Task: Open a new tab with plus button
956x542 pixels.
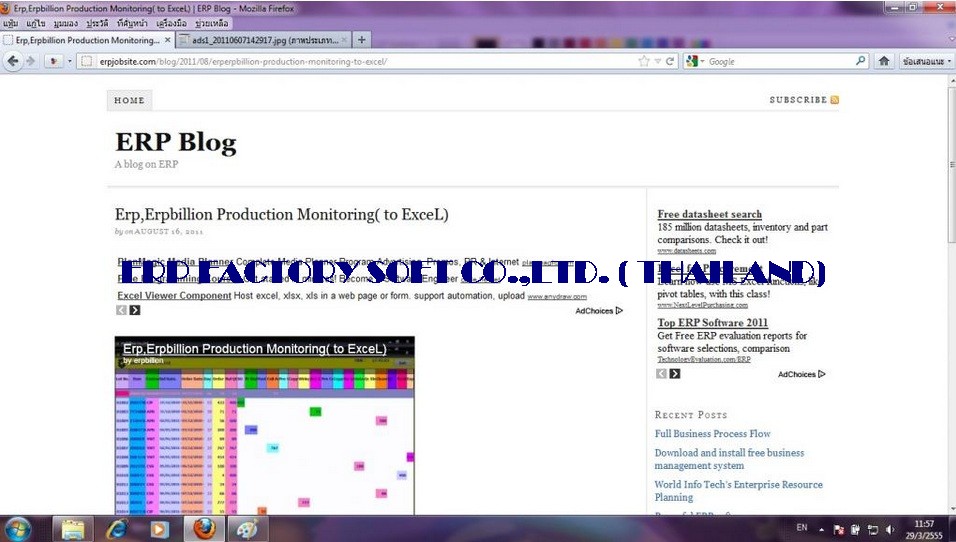Action: pyautogui.click(x=361, y=40)
